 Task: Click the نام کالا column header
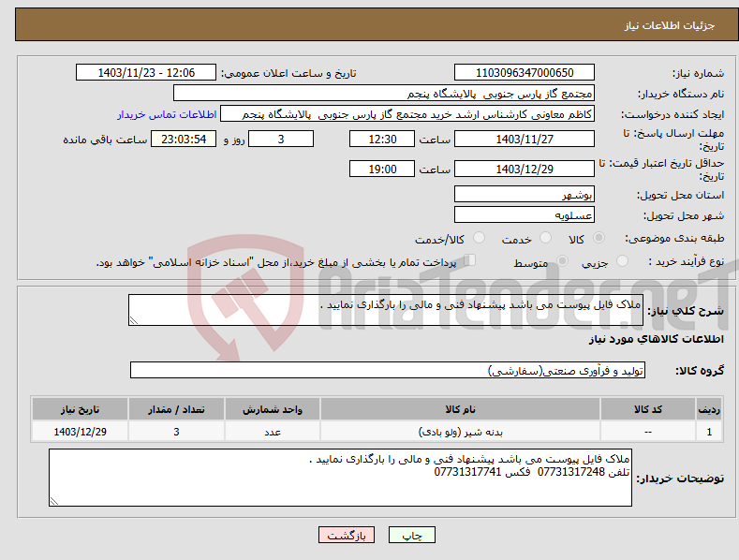point(460,409)
